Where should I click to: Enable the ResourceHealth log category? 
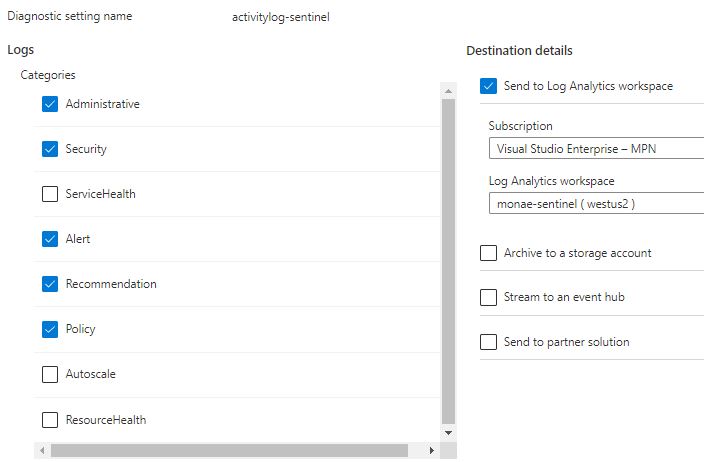[50, 420]
